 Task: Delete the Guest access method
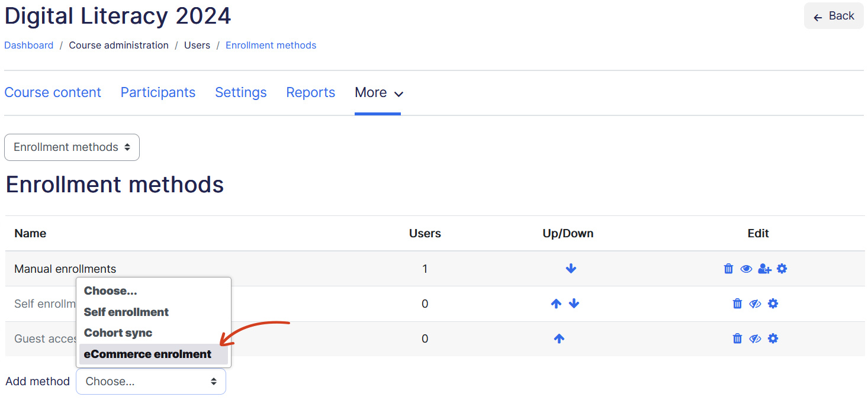(x=737, y=338)
